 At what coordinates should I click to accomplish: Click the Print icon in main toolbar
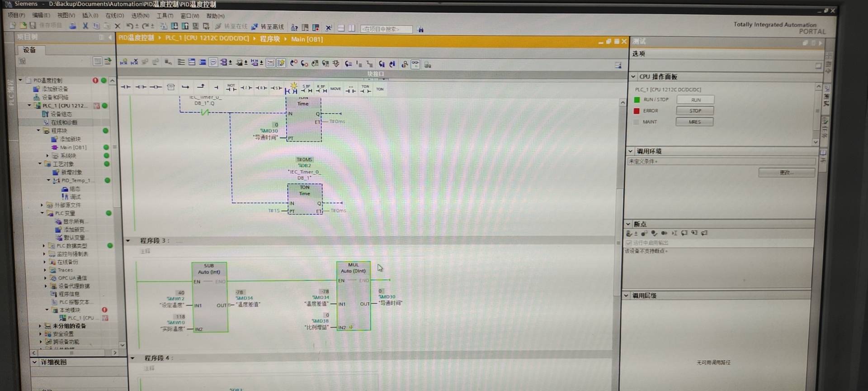tap(72, 26)
